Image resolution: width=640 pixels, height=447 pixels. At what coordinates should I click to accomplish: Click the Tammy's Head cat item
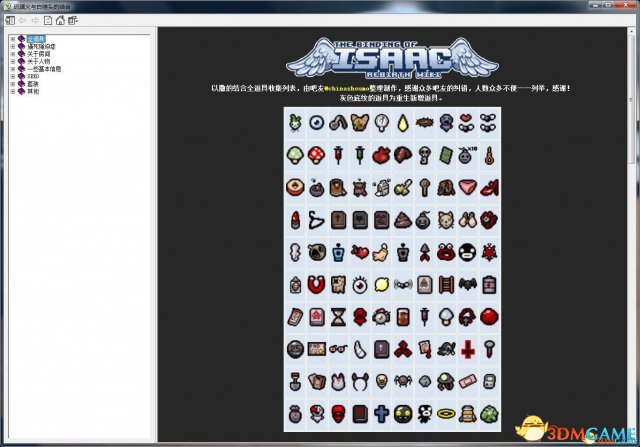[x=446, y=220]
